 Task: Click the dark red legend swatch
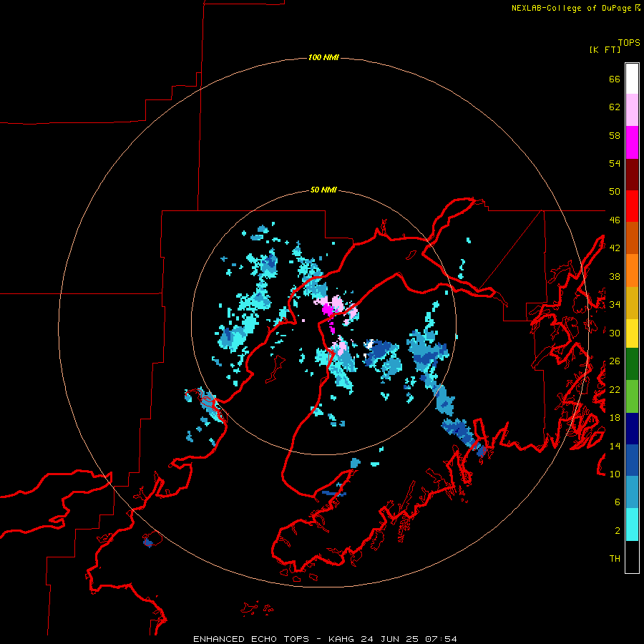[x=632, y=175]
